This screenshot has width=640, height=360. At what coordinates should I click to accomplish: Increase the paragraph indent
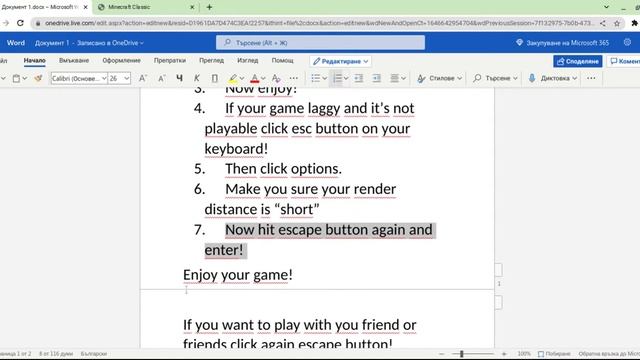[x=377, y=78]
